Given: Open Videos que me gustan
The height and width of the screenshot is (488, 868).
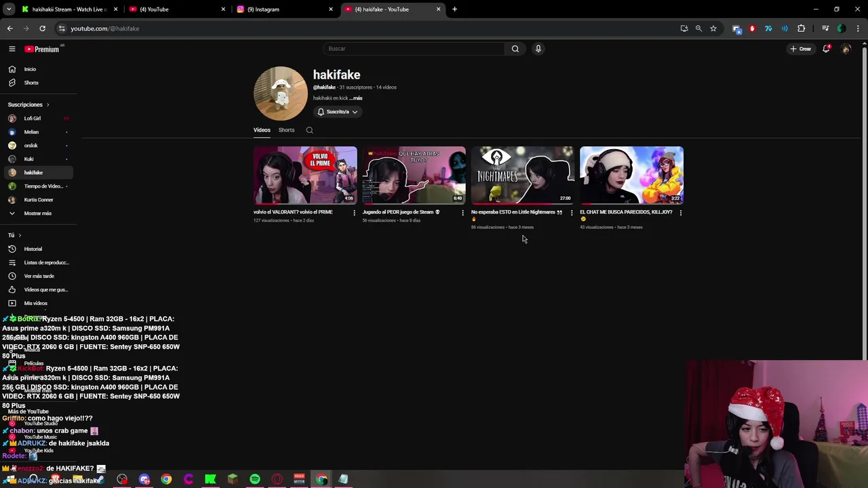Looking at the screenshot, I should [38, 289].
